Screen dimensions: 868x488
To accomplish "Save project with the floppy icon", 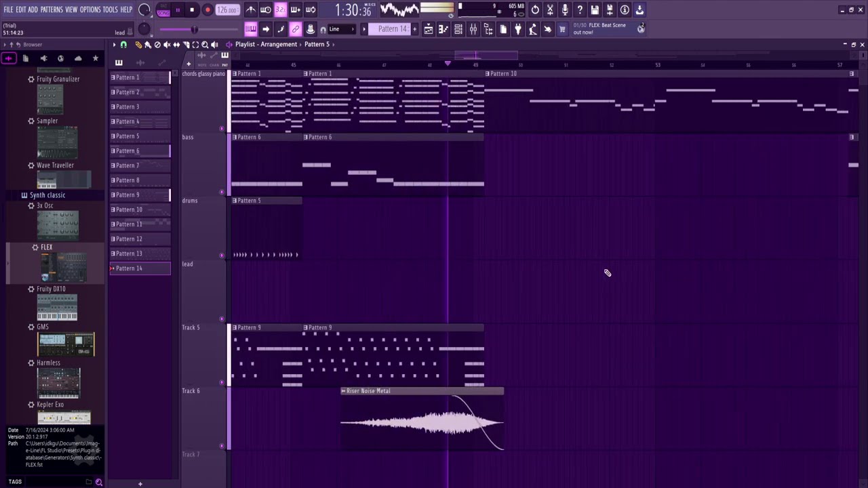I will (x=595, y=10).
